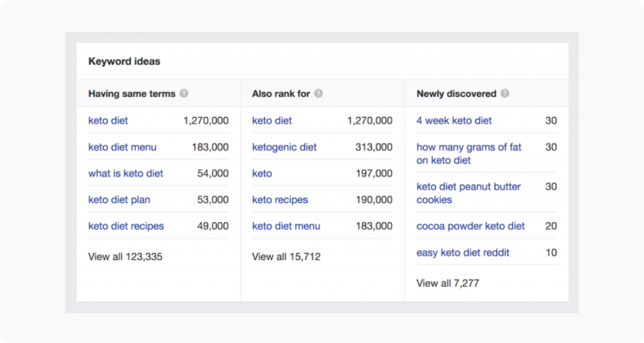Open the 'what is keto diet' keyword

tap(126, 173)
